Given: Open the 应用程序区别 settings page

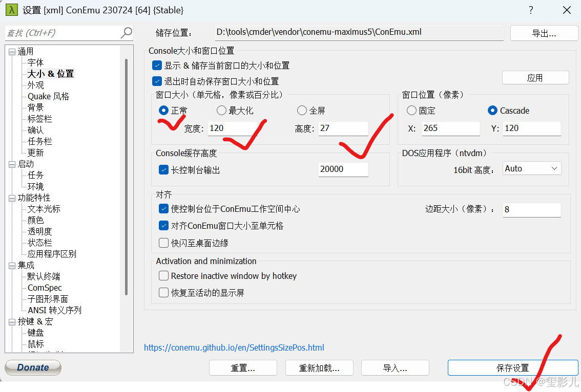Looking at the screenshot, I should (52, 254).
